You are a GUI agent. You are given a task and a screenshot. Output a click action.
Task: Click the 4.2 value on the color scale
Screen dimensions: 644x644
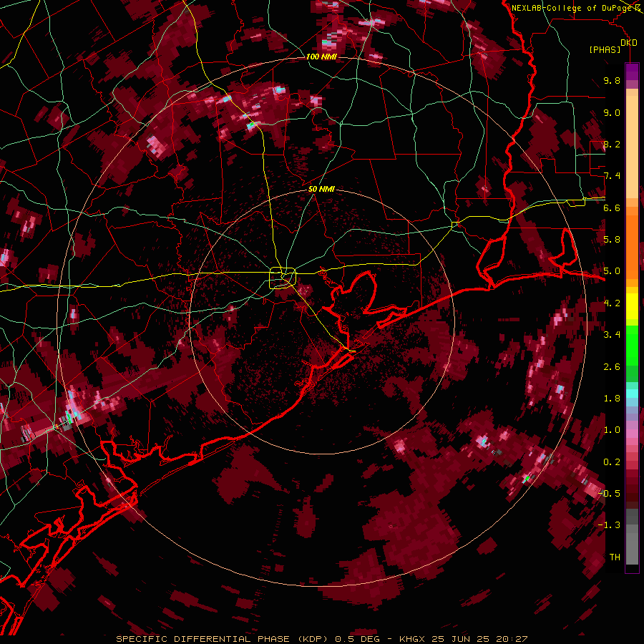point(612,303)
